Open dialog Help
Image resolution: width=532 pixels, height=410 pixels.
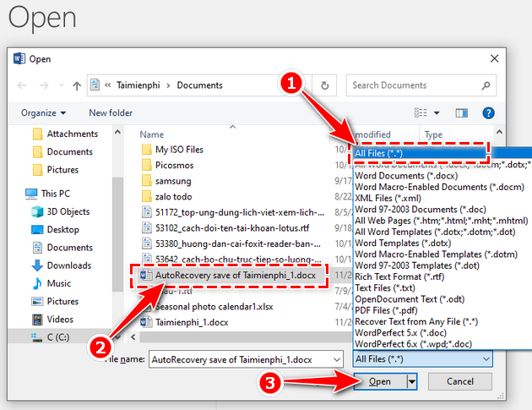click(x=488, y=112)
